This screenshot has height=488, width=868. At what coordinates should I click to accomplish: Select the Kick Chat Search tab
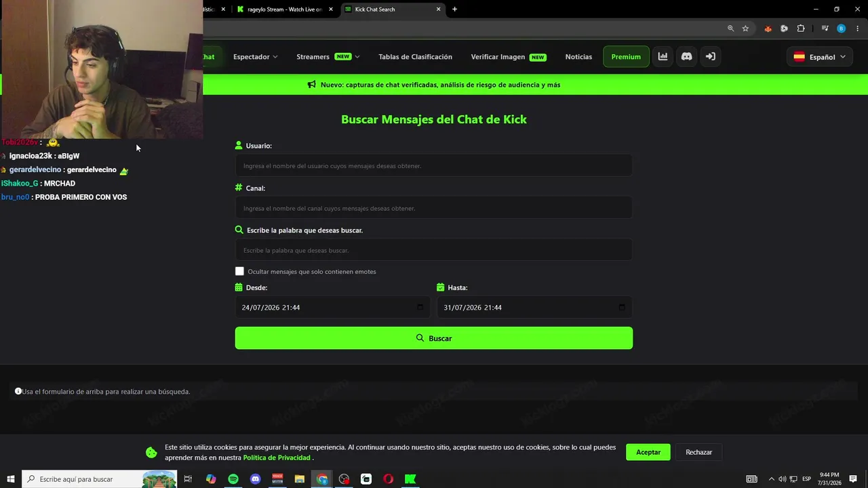(x=392, y=9)
